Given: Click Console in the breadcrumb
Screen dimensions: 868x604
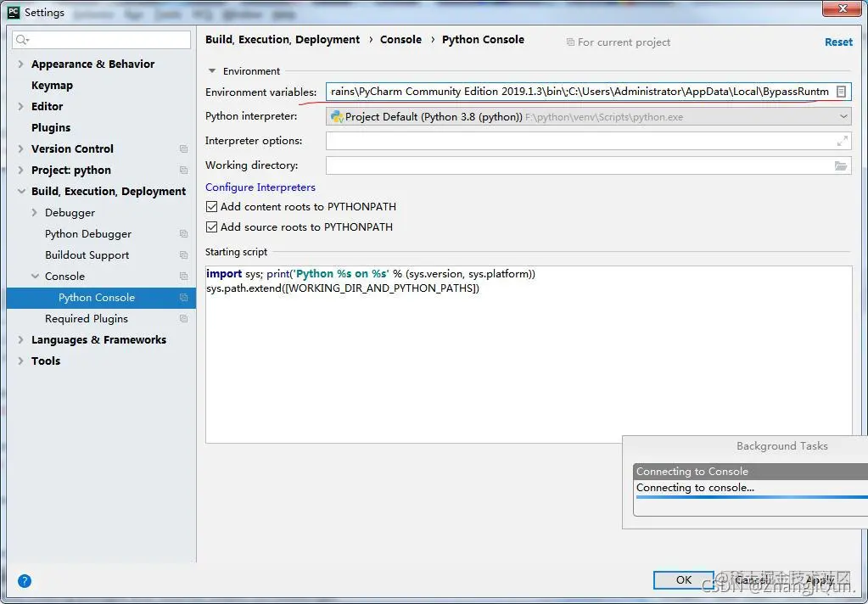Looking at the screenshot, I should pos(400,40).
